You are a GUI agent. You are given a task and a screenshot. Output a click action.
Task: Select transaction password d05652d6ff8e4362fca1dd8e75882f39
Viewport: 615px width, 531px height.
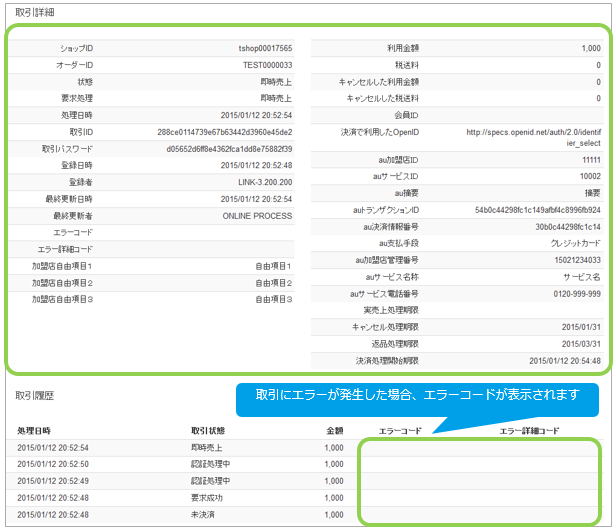pyautogui.click(x=229, y=149)
